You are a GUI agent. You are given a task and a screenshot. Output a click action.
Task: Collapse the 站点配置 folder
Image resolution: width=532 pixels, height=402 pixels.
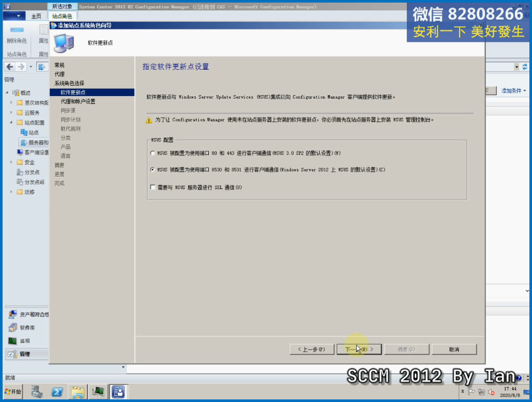click(x=11, y=122)
